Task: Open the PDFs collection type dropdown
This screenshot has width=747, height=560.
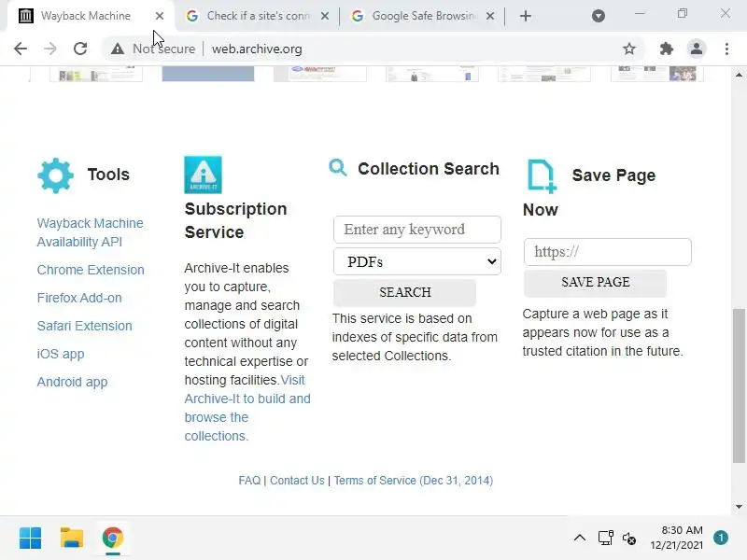Action: coord(416,261)
